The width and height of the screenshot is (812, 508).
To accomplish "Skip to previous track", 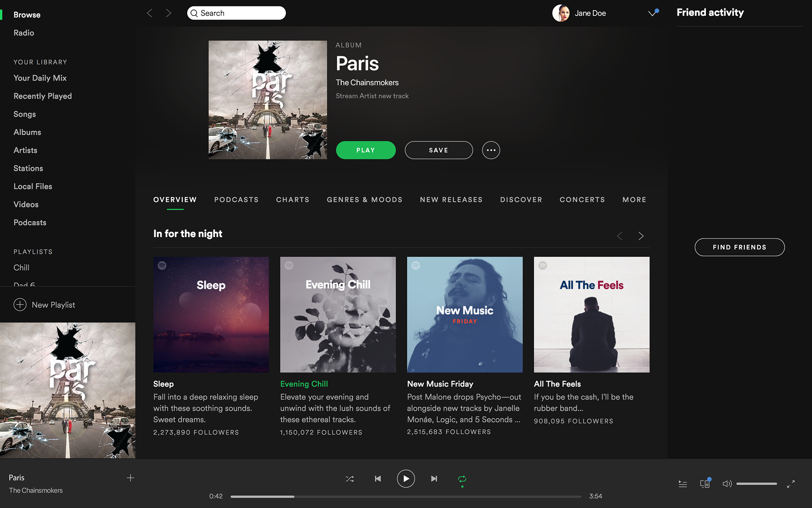I will click(378, 479).
